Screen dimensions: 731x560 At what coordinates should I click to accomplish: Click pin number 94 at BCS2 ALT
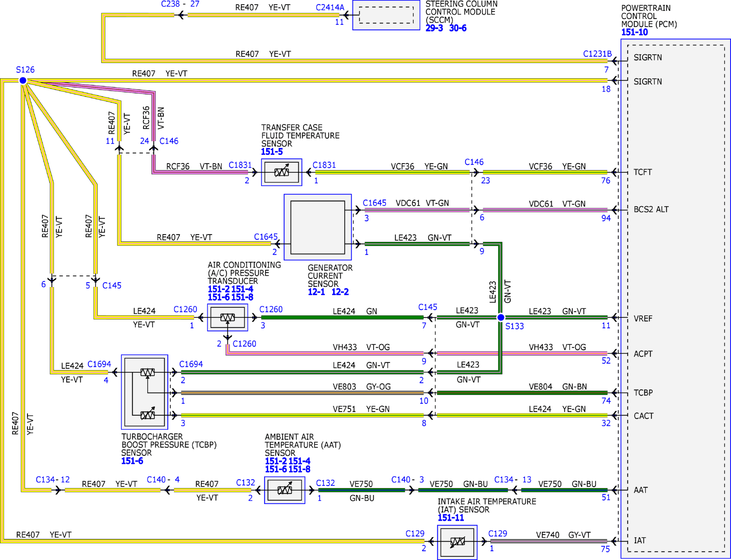tap(606, 218)
